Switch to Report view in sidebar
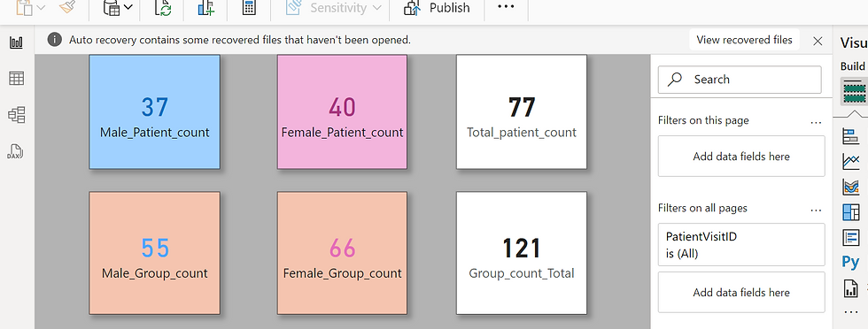Image resolution: width=868 pixels, height=329 pixels. (17, 42)
